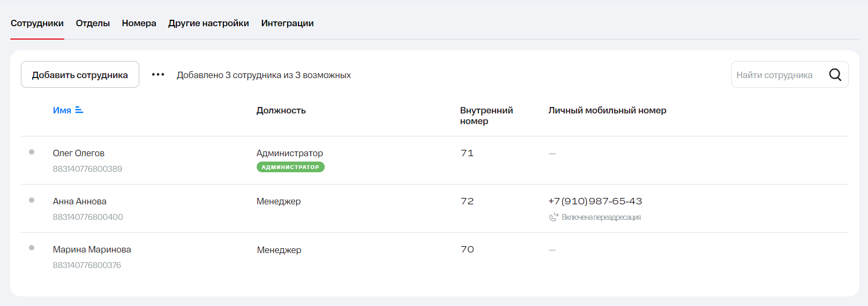The height and width of the screenshot is (306, 868).
Task: Open the Номера tab
Action: click(x=139, y=23)
